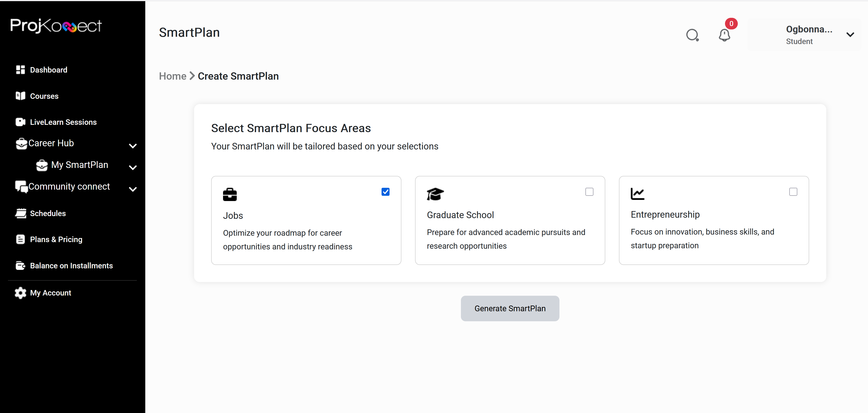The width and height of the screenshot is (868, 413).
Task: Select Community connect in sidebar
Action: (69, 186)
